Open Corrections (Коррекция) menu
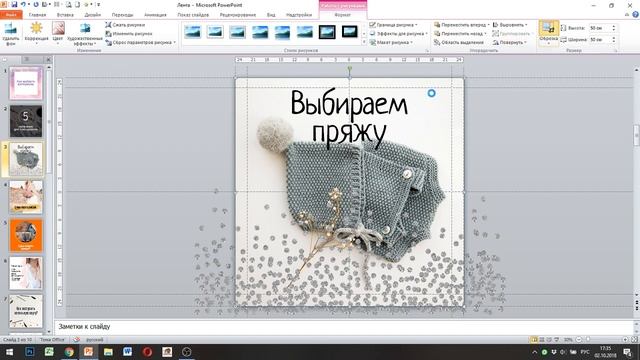This screenshot has height=360, width=640. click(36, 33)
